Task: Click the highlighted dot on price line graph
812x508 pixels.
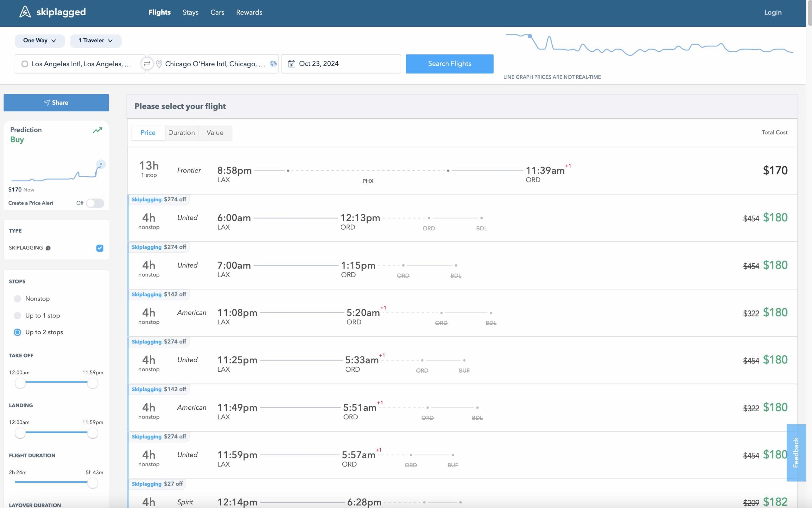Action: point(530,36)
